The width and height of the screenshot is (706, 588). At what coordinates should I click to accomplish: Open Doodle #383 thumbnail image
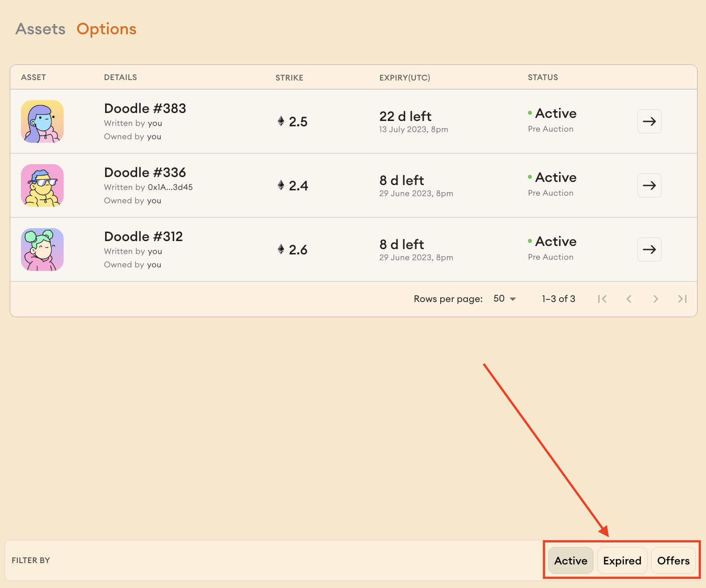pyautogui.click(x=42, y=121)
